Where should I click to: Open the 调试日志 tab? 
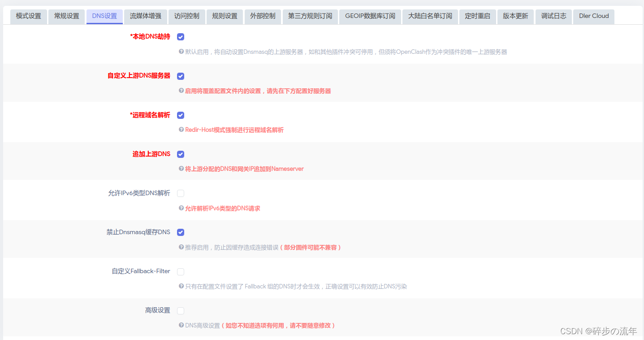pyautogui.click(x=553, y=16)
